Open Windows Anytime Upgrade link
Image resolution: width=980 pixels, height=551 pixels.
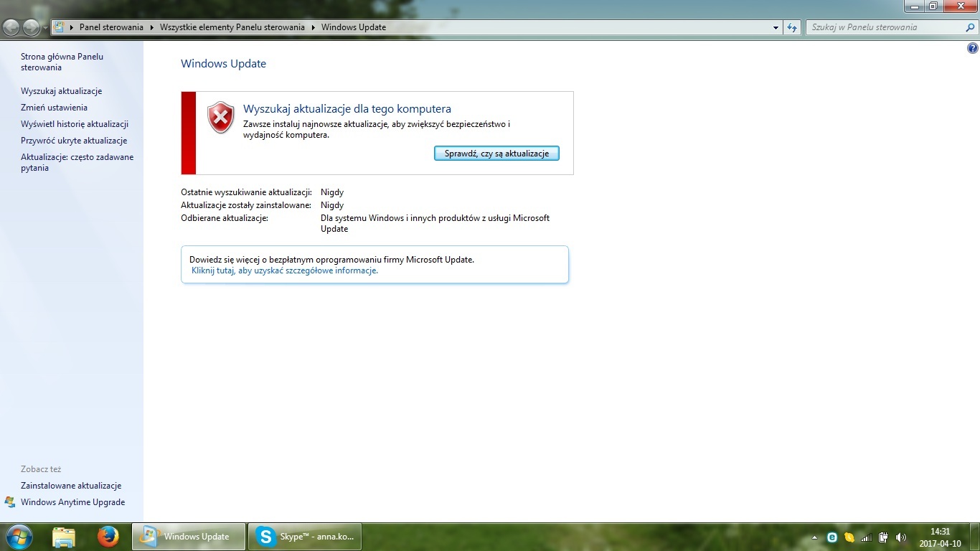point(72,502)
